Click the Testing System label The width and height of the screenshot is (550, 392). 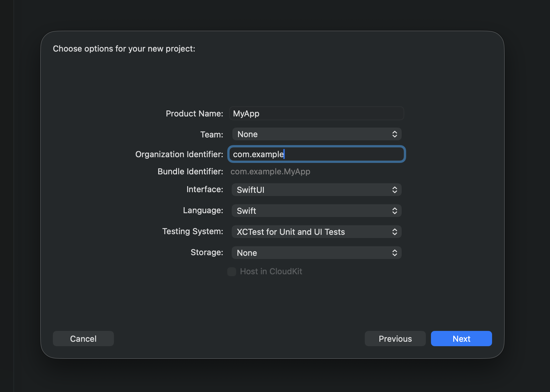tap(193, 231)
